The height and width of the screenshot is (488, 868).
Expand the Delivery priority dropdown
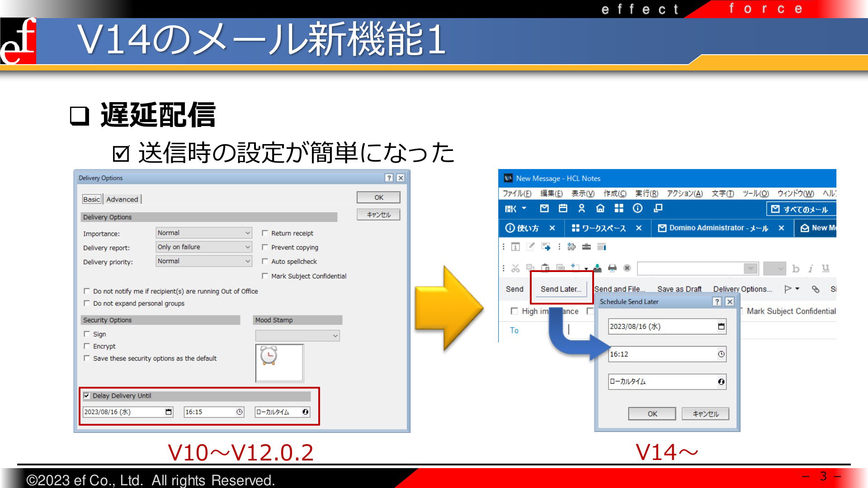[x=247, y=261]
